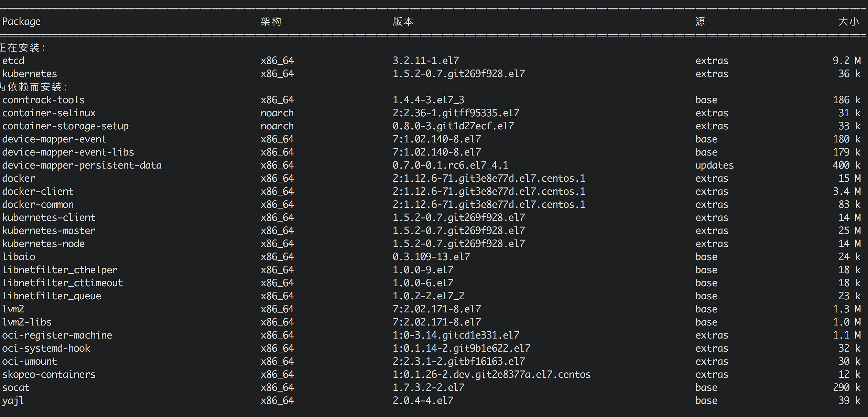
Task: Click the 架构 column header
Action: [271, 21]
